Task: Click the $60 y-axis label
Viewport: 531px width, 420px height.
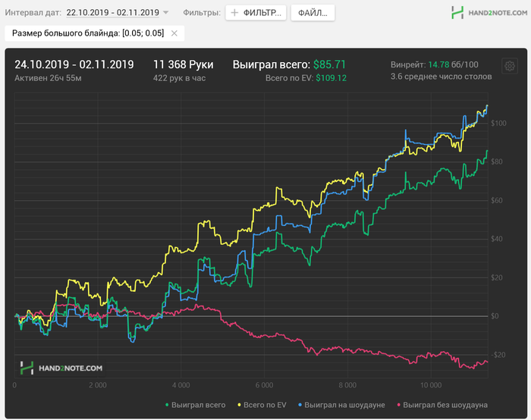Action: [x=497, y=200]
